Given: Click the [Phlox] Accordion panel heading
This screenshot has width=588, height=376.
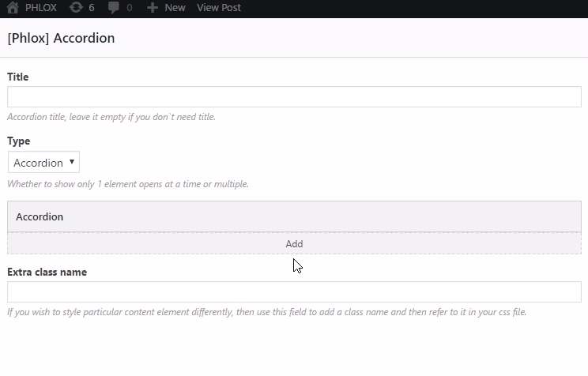Looking at the screenshot, I should point(61,38).
